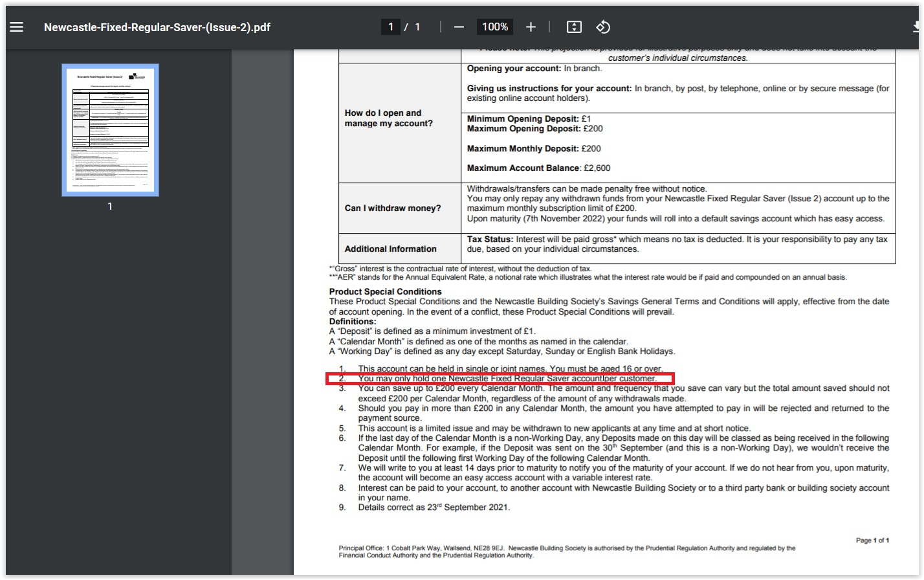This screenshot has width=924, height=580.
Task: Click the zoom out minus button
Action: click(x=459, y=27)
